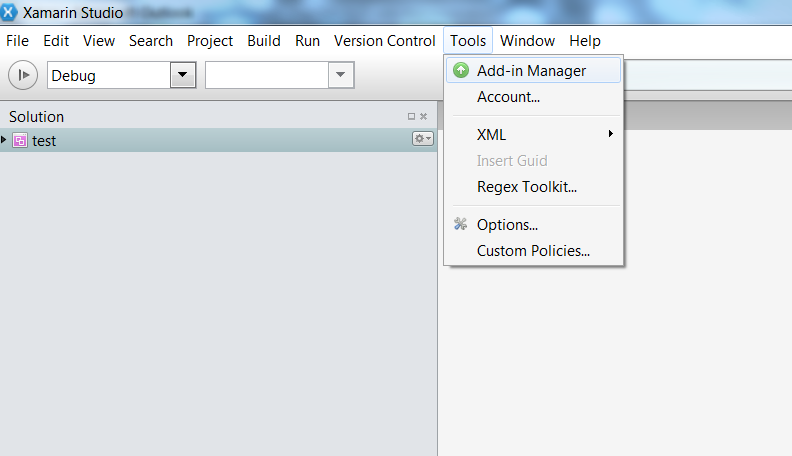Open the Run menu
The image size is (792, 456).
point(307,41)
